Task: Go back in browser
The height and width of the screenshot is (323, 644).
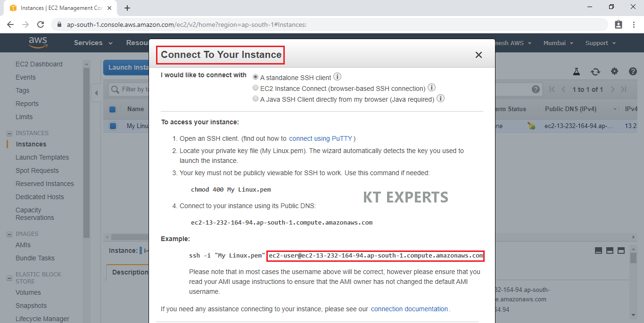Action: (10, 24)
